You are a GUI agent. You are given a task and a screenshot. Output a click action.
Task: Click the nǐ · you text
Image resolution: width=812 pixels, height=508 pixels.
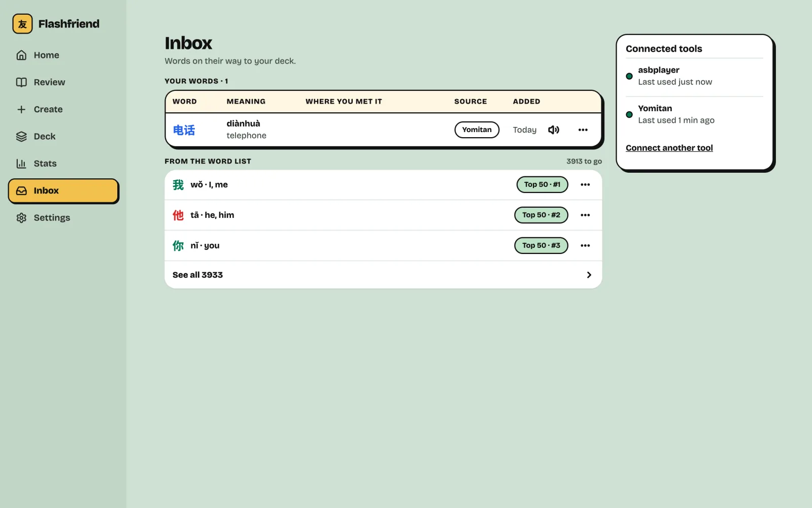point(205,245)
